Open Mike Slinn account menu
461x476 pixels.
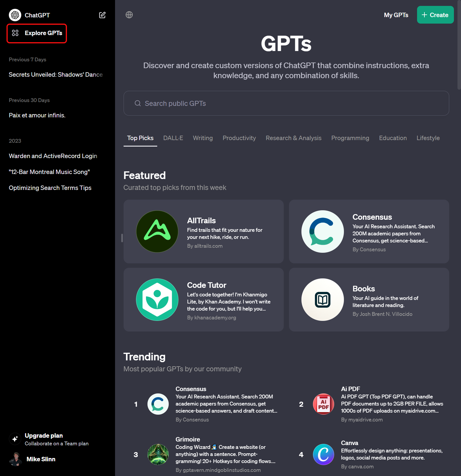[32, 459]
